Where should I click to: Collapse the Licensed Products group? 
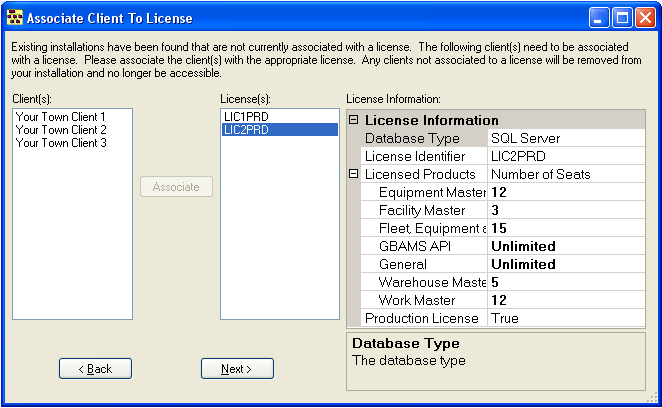click(x=354, y=174)
